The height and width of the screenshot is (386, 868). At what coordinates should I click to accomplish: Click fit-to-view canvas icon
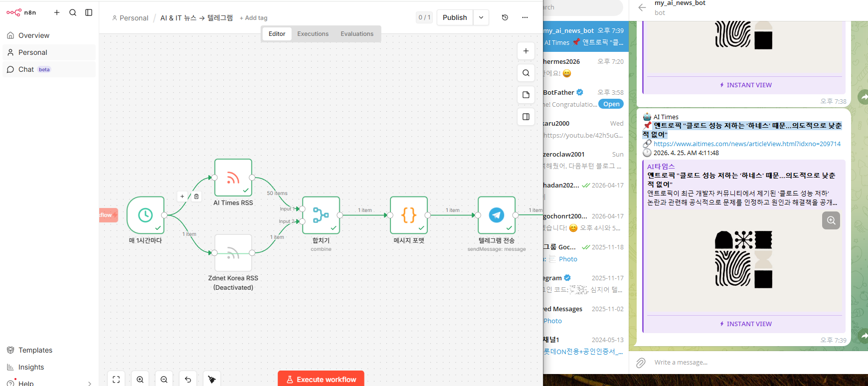pos(116,380)
